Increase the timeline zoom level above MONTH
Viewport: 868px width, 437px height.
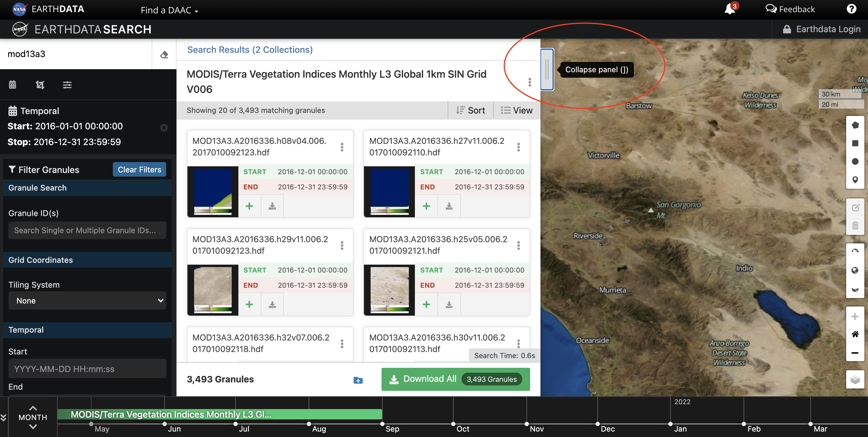click(x=33, y=408)
